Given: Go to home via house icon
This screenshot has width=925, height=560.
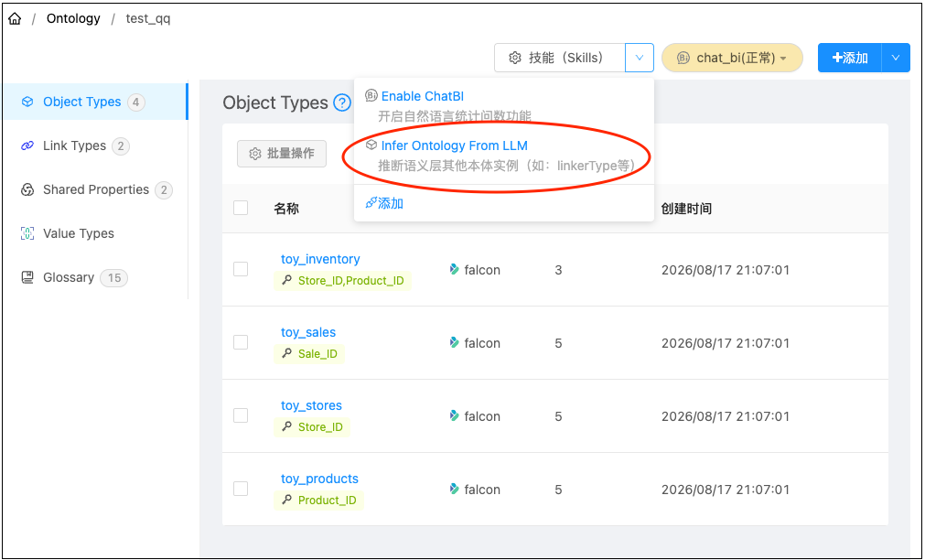Looking at the screenshot, I should pyautogui.click(x=15, y=19).
